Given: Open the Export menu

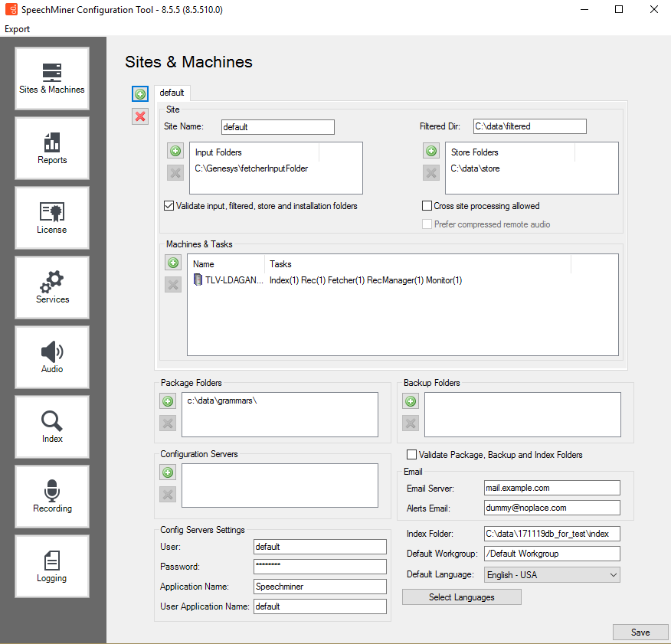Looking at the screenshot, I should [18, 29].
